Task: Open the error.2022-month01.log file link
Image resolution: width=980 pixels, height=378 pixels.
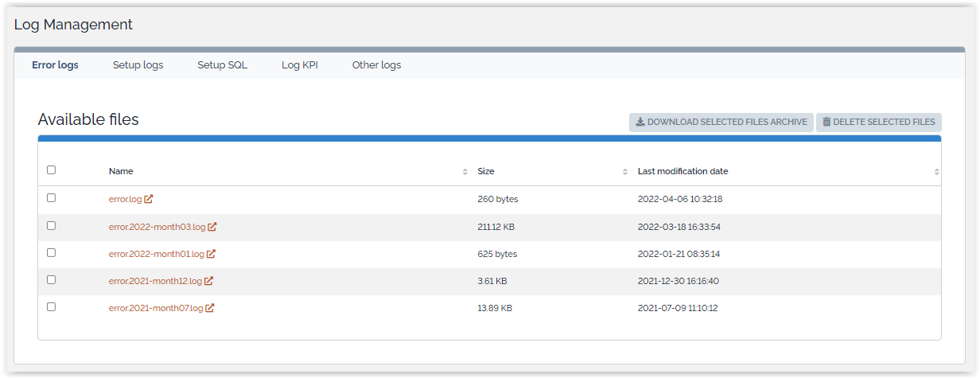Action: click(156, 254)
